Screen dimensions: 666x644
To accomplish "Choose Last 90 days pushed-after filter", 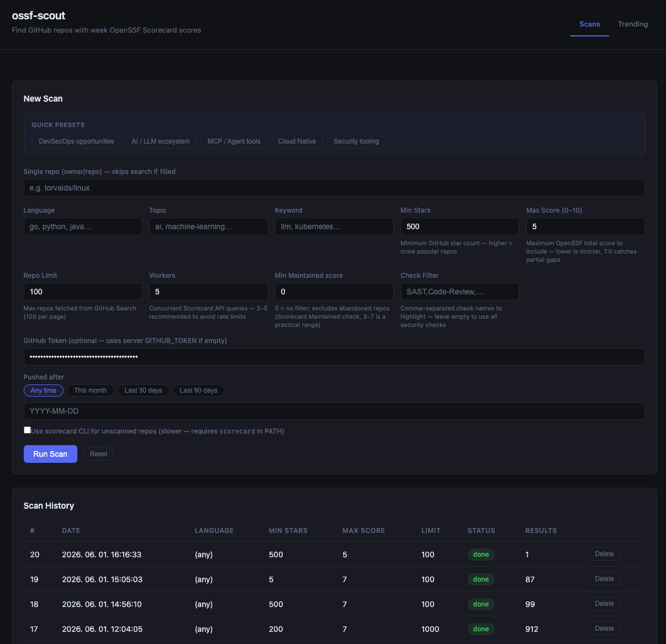I will pyautogui.click(x=198, y=390).
